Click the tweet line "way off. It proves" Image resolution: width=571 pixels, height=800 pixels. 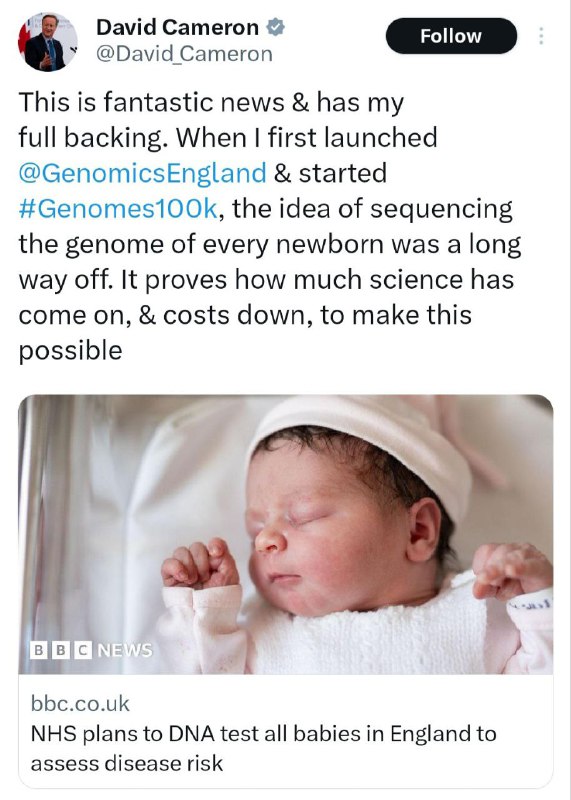coord(266,280)
